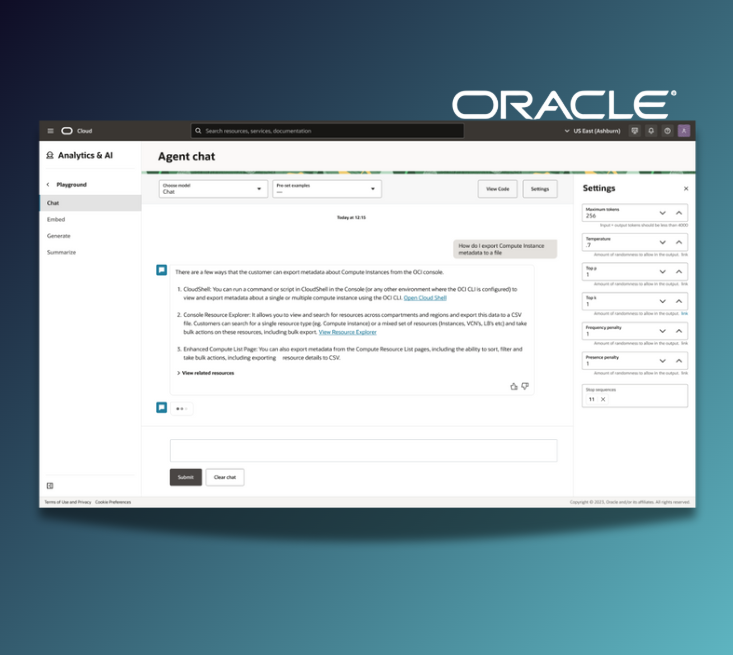733x655 pixels.
Task: Open the notifications bell icon
Action: coord(651,131)
